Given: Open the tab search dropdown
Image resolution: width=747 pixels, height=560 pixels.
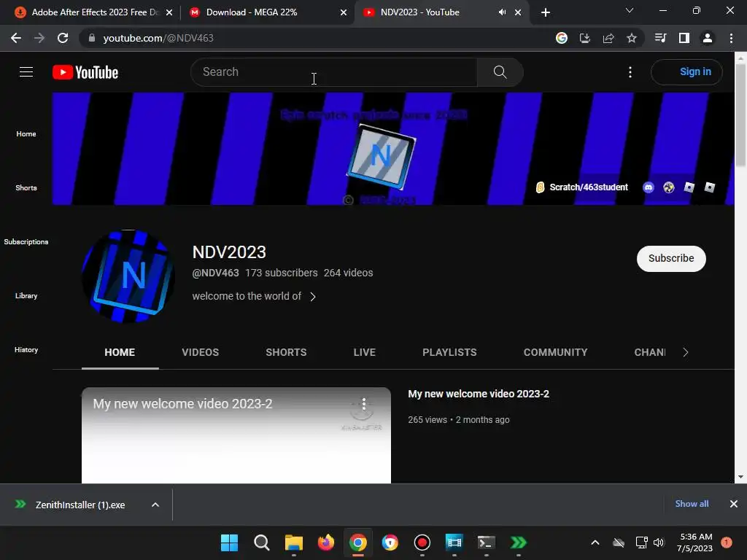Looking at the screenshot, I should 630,10.
